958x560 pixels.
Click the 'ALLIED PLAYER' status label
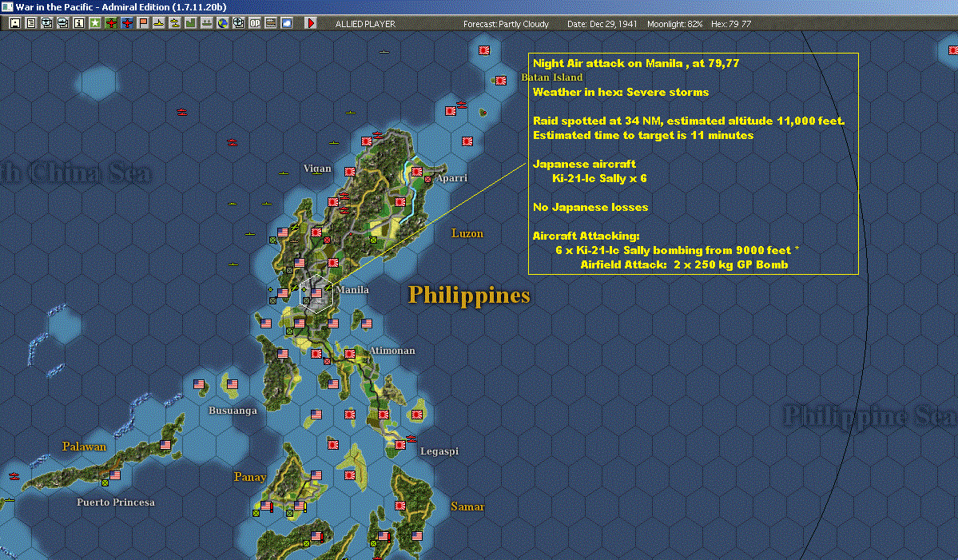(x=365, y=24)
